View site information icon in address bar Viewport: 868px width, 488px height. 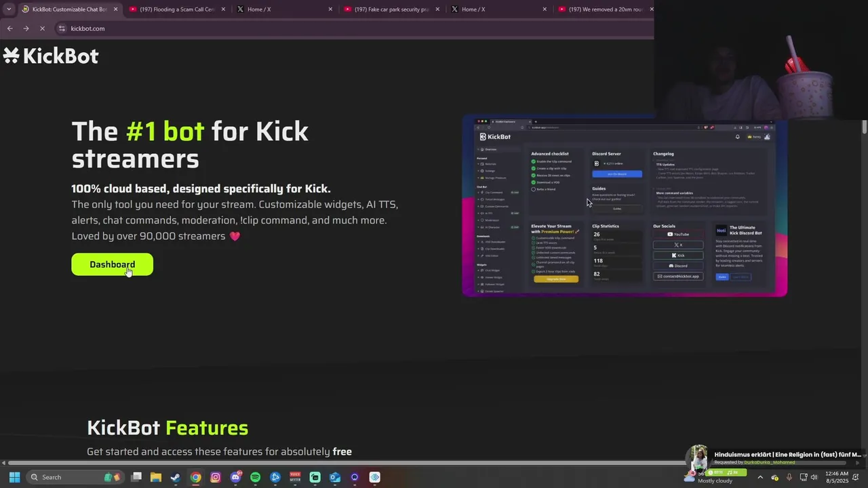click(x=62, y=28)
